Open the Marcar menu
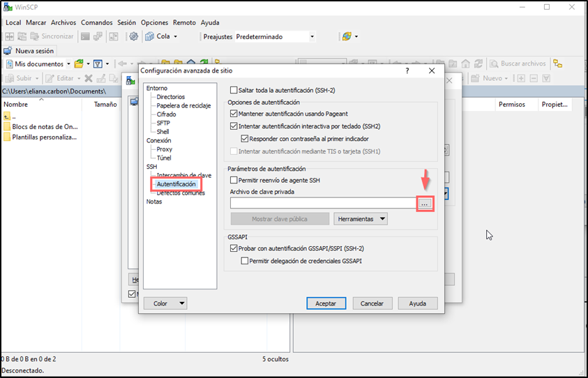 tap(36, 22)
